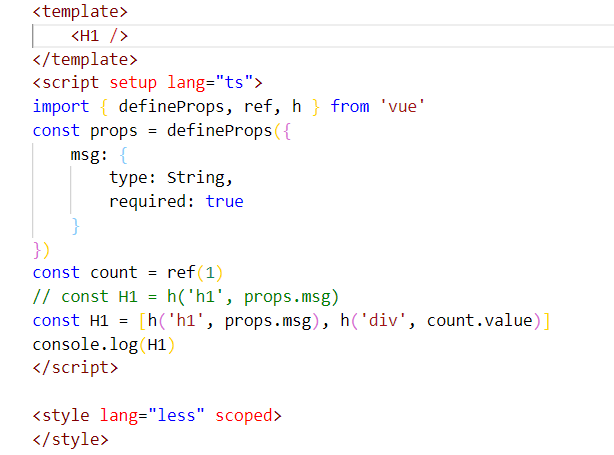Click the props variable name
Screen dimensions: 614x455
114,132
